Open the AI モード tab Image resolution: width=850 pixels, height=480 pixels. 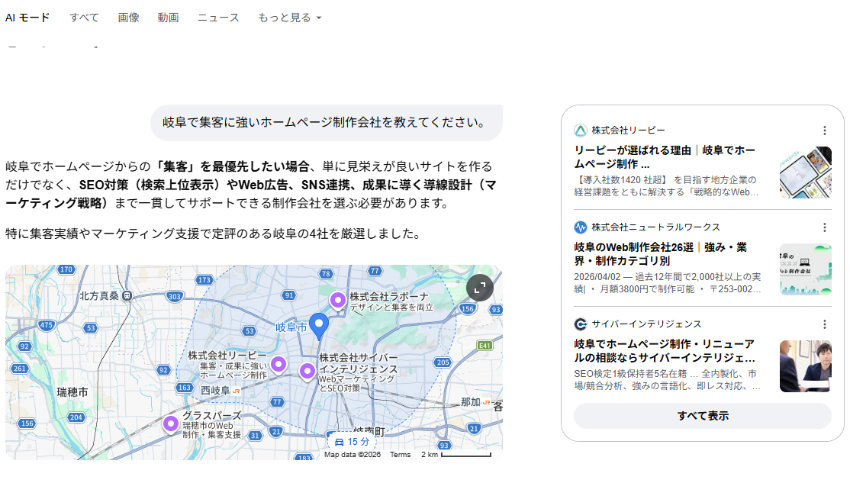(27, 17)
